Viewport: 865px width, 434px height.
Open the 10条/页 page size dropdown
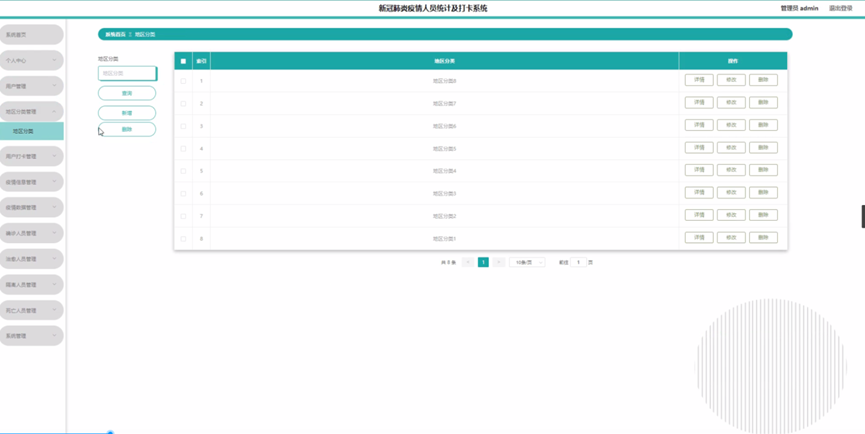point(527,262)
